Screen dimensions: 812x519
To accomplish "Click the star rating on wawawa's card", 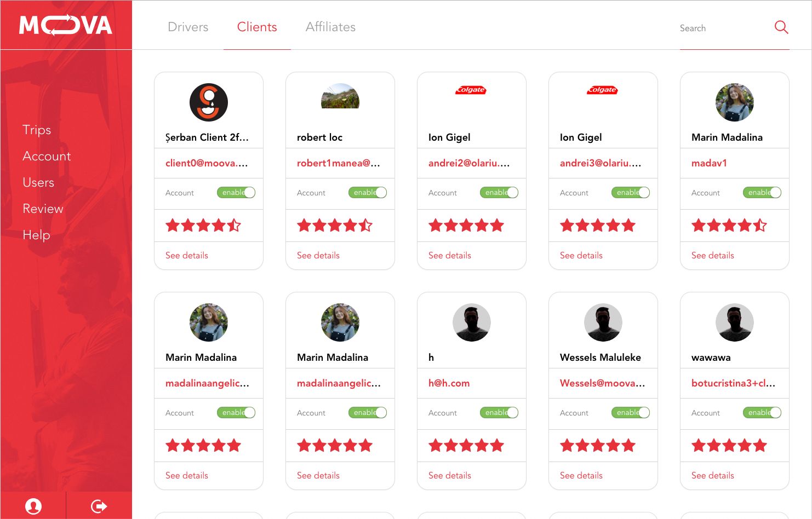I will coord(729,446).
